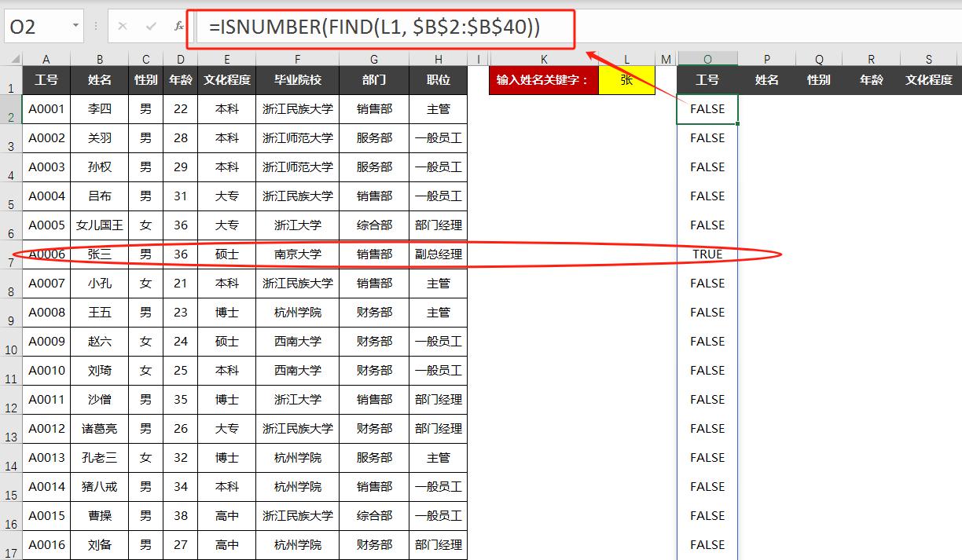Click the age cell 38
This screenshot has height=560, width=962.
click(181, 516)
